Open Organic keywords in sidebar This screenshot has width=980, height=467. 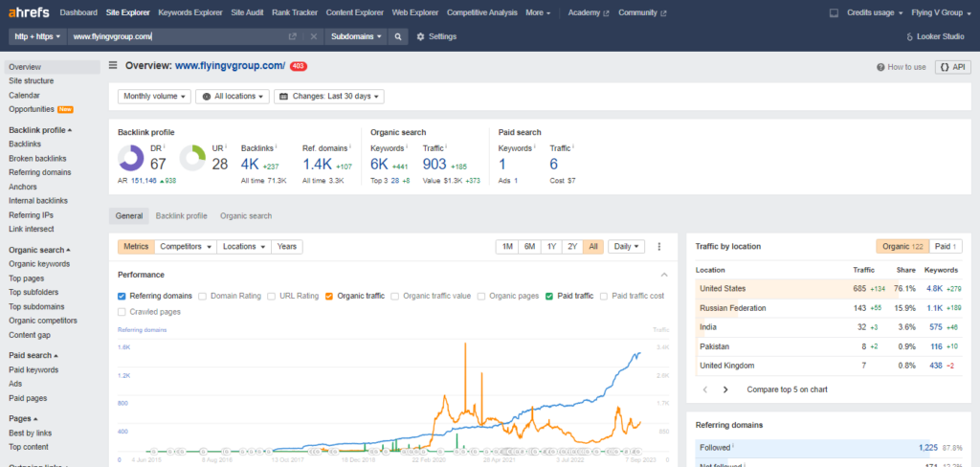tap(39, 264)
